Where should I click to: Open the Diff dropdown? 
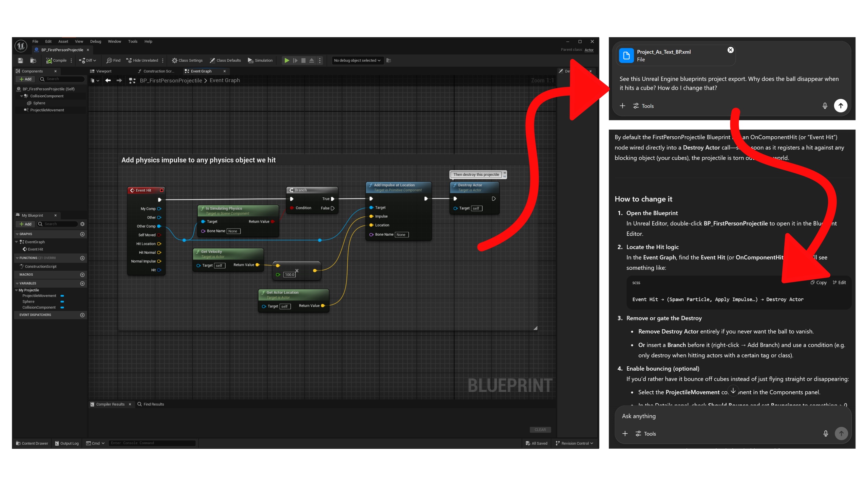[88, 60]
